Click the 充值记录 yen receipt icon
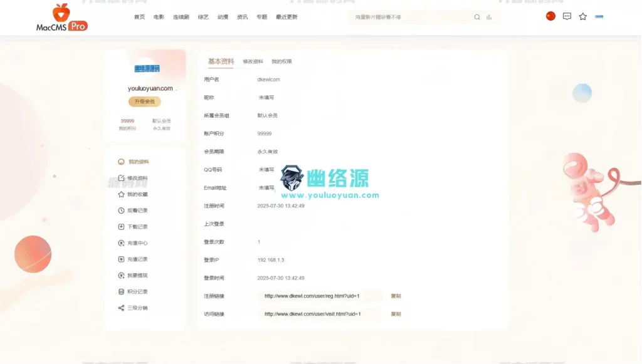The image size is (642, 364). click(x=121, y=259)
